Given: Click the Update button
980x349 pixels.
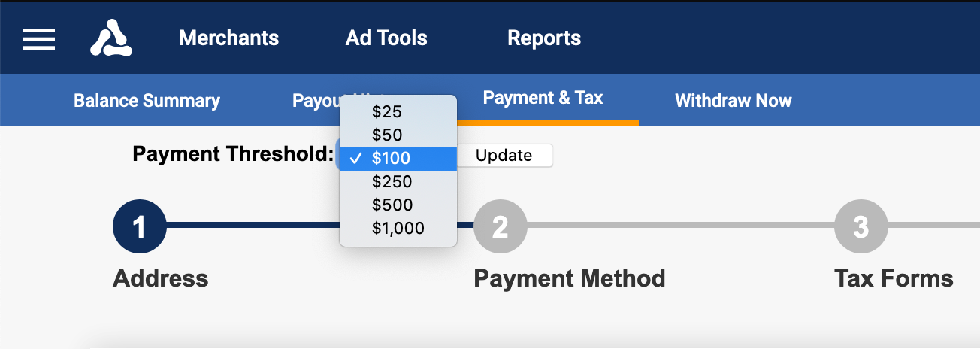Looking at the screenshot, I should 504,156.
